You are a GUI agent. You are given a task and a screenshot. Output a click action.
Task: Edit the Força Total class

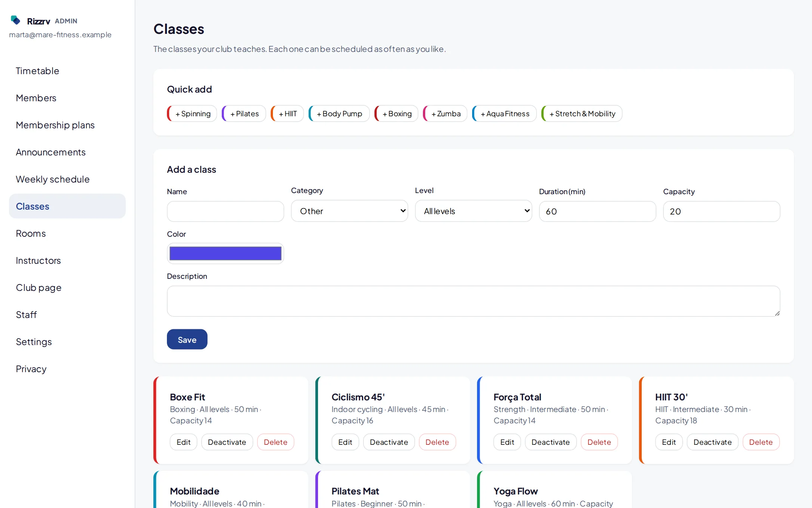507,442
